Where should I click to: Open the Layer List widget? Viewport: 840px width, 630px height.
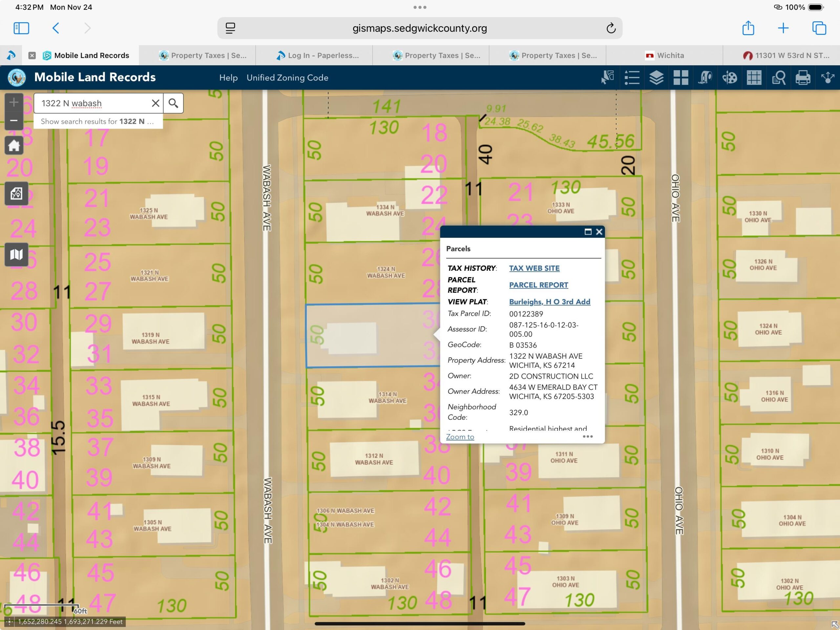coord(656,77)
